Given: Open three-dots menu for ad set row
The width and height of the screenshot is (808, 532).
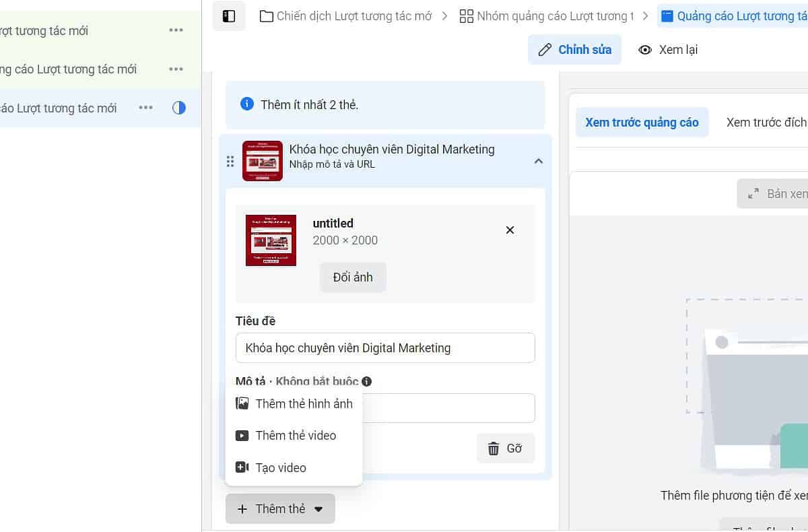Looking at the screenshot, I should 176,69.
